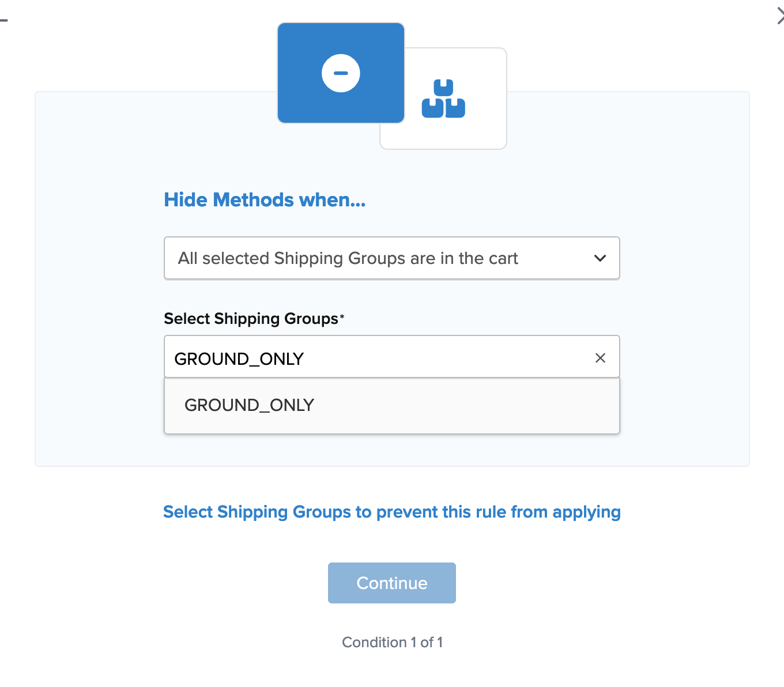The height and width of the screenshot is (687, 784).
Task: Choose GROUND_ONLY from the suggestion list
Action: tap(249, 405)
